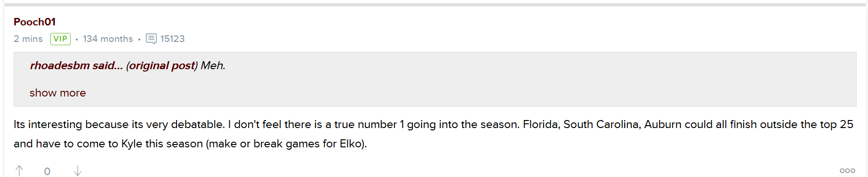Open Pooch01's user profile
The image size is (868, 177).
[35, 22]
